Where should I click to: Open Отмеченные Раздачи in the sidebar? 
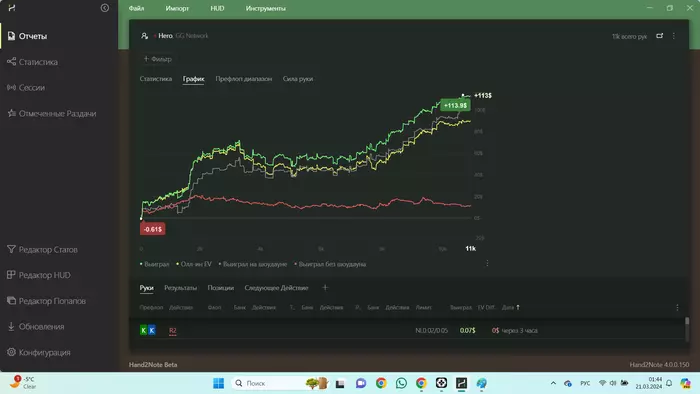(x=52, y=113)
